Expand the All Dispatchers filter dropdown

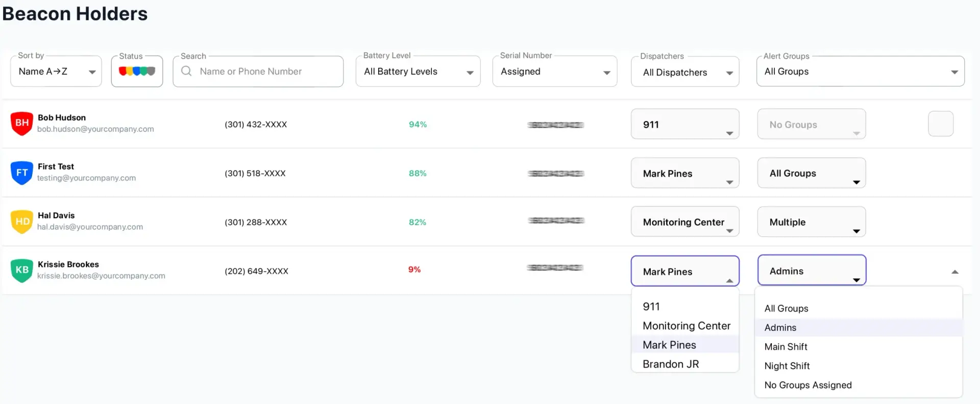tap(684, 73)
